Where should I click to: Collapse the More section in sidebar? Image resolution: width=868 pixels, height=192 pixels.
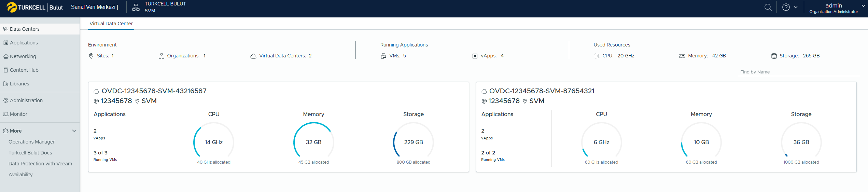[74, 131]
